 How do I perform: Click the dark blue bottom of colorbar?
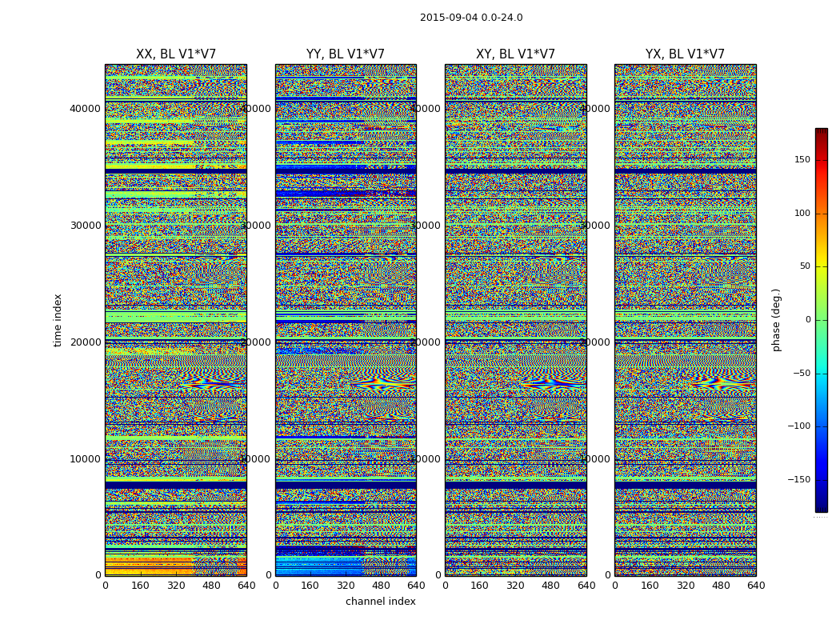tap(822, 506)
